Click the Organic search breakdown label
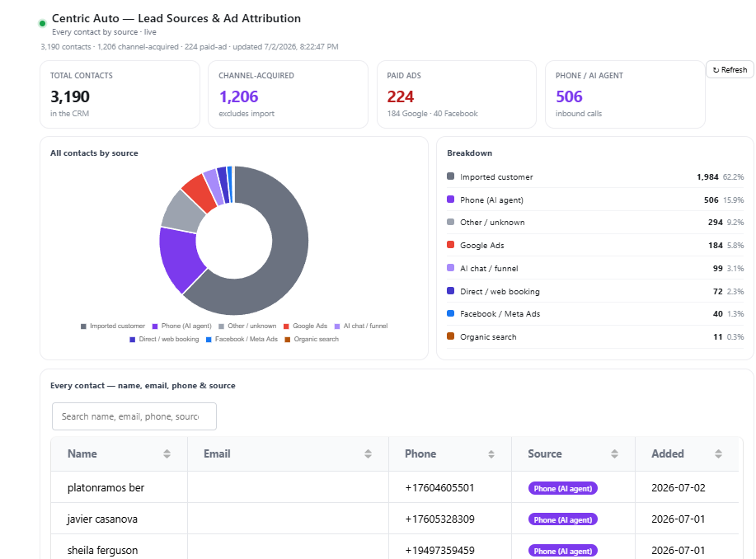This screenshot has width=756, height=559. 488,337
